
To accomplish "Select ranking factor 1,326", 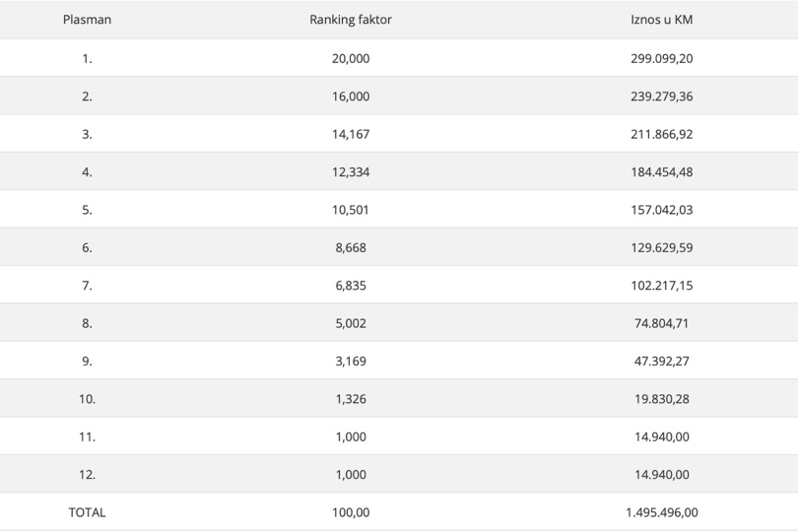I will click(351, 399).
